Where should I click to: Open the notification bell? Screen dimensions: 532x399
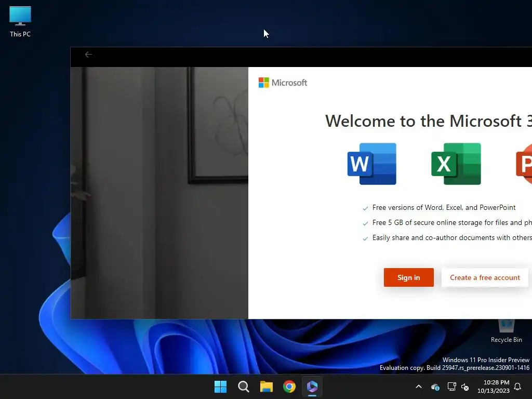518,387
